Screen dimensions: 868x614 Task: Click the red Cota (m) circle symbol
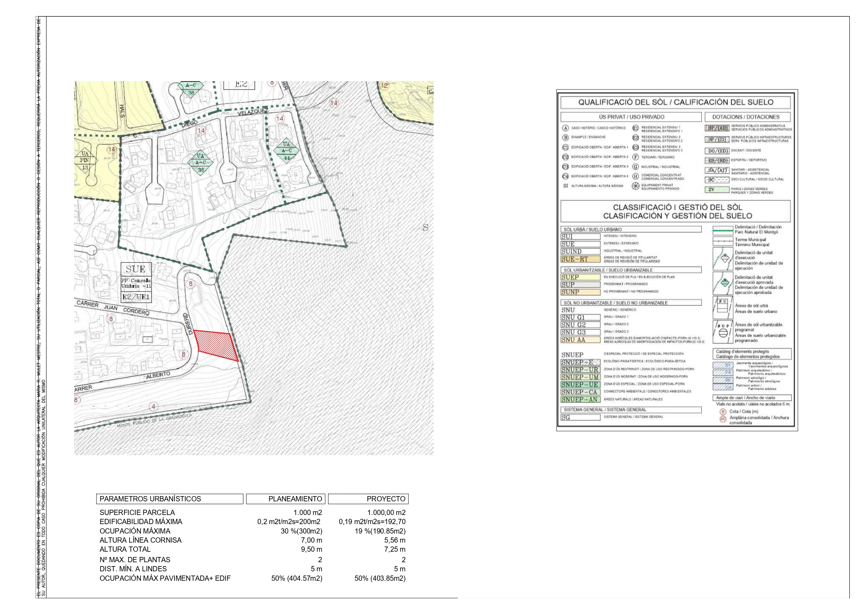(x=723, y=411)
